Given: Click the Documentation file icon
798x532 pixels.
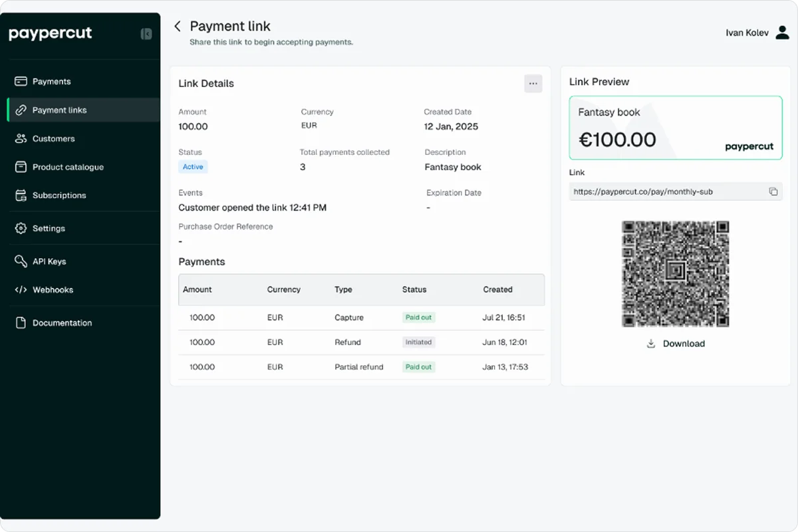Looking at the screenshot, I should click(21, 323).
